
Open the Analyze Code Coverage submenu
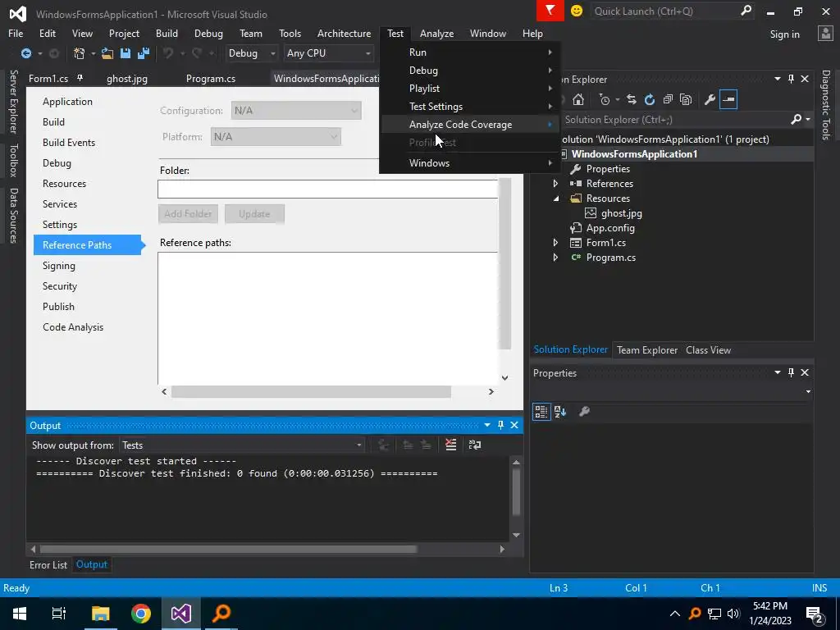(469, 125)
